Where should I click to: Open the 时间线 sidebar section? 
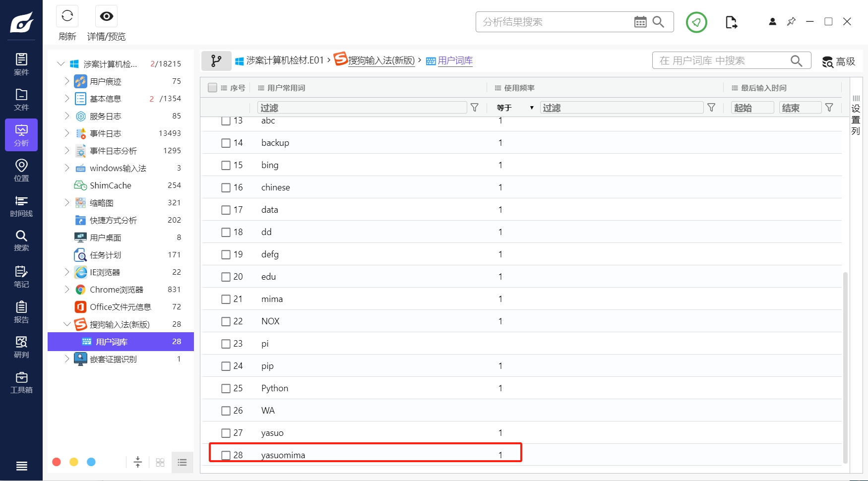click(21, 206)
